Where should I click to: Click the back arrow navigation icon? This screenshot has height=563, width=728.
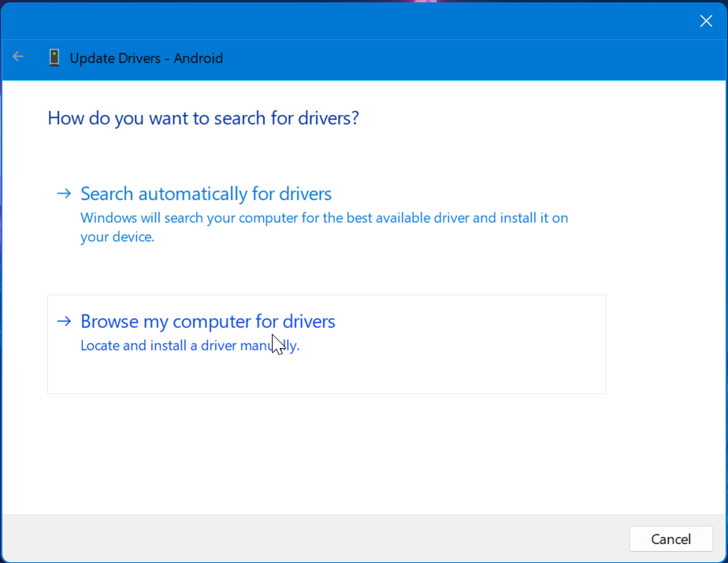pyautogui.click(x=17, y=57)
